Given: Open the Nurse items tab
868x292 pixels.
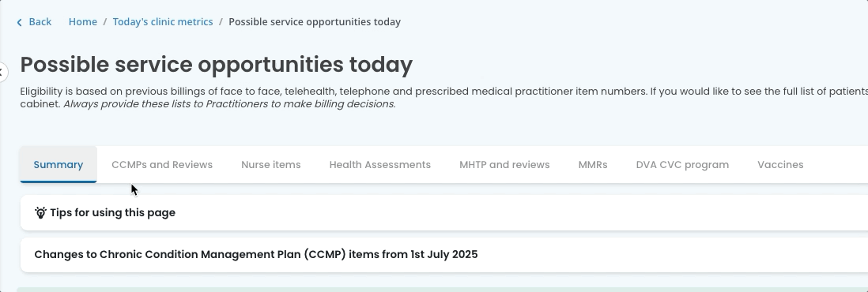Looking at the screenshot, I should coord(270,164).
